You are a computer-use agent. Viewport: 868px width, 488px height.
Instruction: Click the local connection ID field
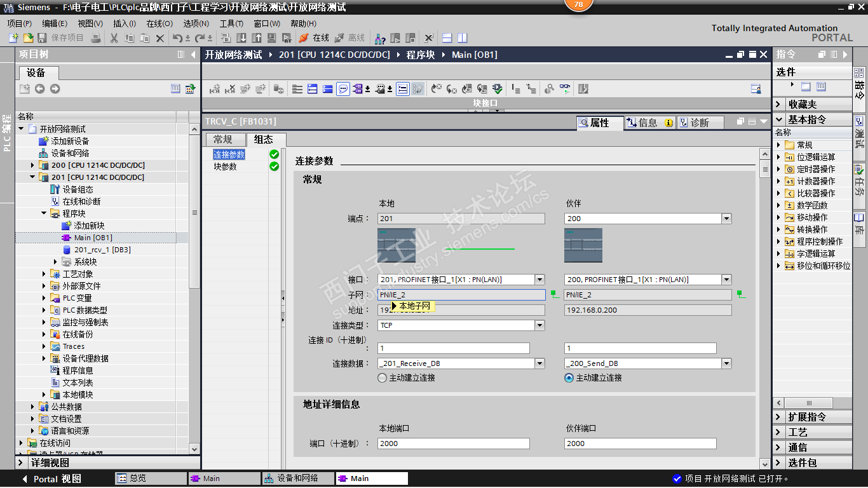click(453, 348)
